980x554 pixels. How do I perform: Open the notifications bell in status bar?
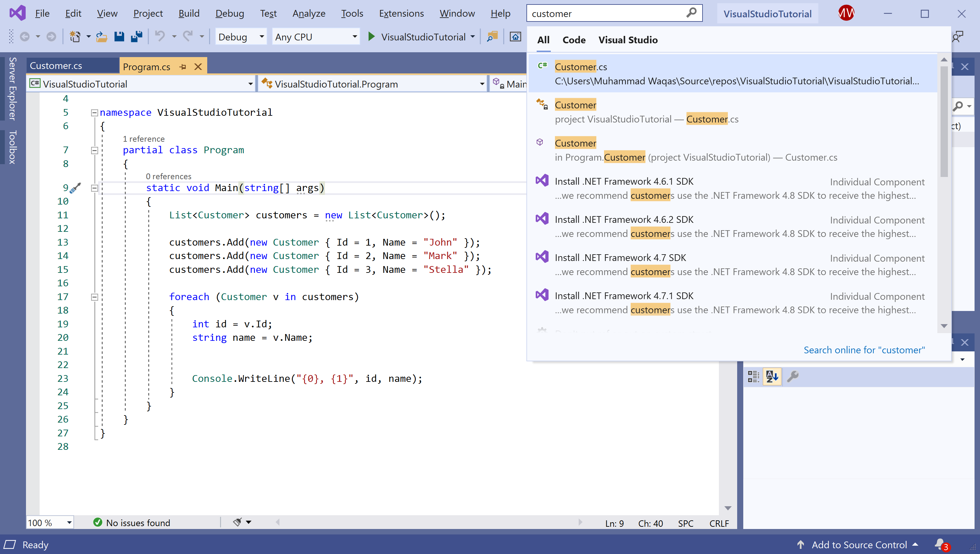click(940, 544)
